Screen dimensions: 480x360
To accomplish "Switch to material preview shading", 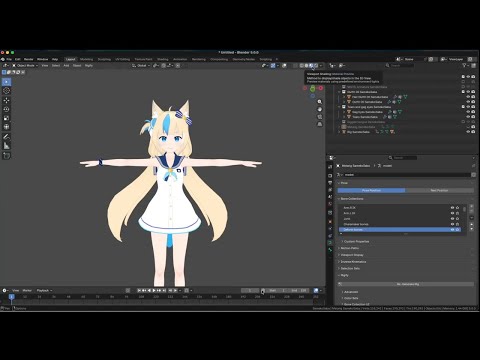I will pyautogui.click(x=311, y=66).
